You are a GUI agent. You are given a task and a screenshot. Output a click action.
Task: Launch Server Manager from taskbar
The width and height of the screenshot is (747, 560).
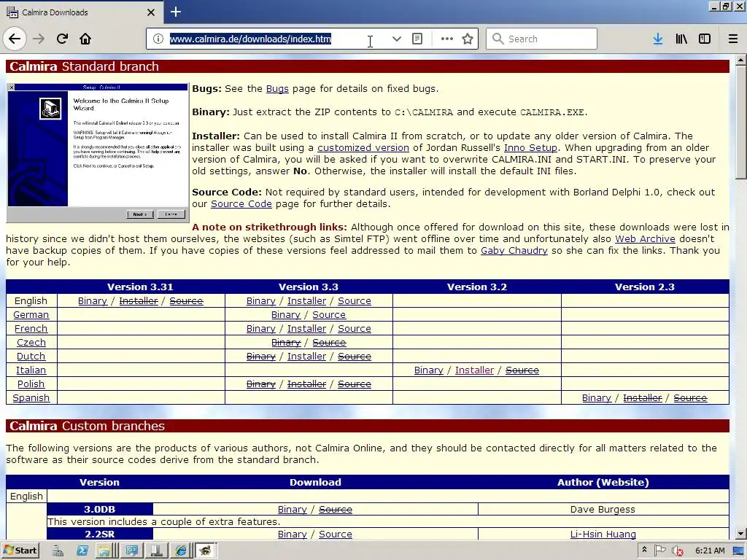(x=58, y=551)
